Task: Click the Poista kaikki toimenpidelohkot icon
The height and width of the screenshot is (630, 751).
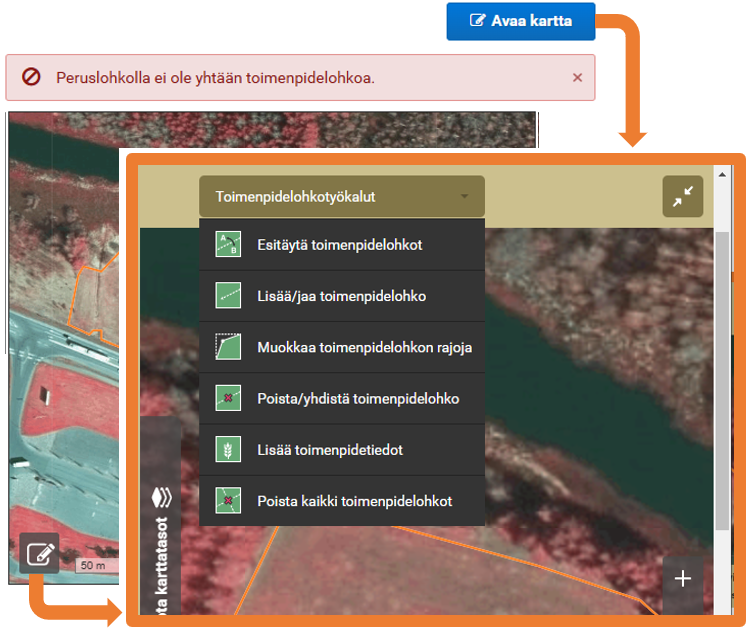Action: click(229, 500)
